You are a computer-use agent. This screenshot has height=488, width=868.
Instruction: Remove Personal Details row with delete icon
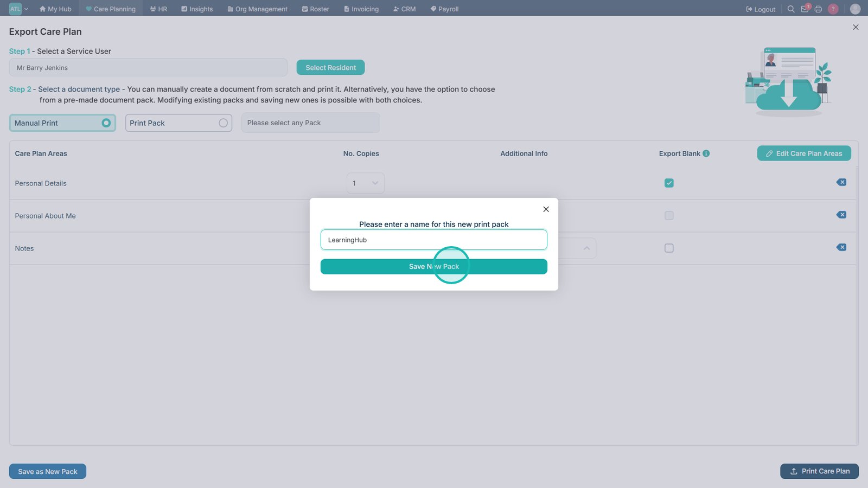(x=841, y=182)
